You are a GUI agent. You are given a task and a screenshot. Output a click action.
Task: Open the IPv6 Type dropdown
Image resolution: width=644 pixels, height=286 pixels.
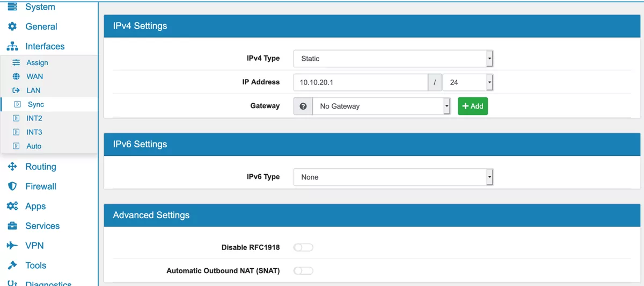[393, 177]
